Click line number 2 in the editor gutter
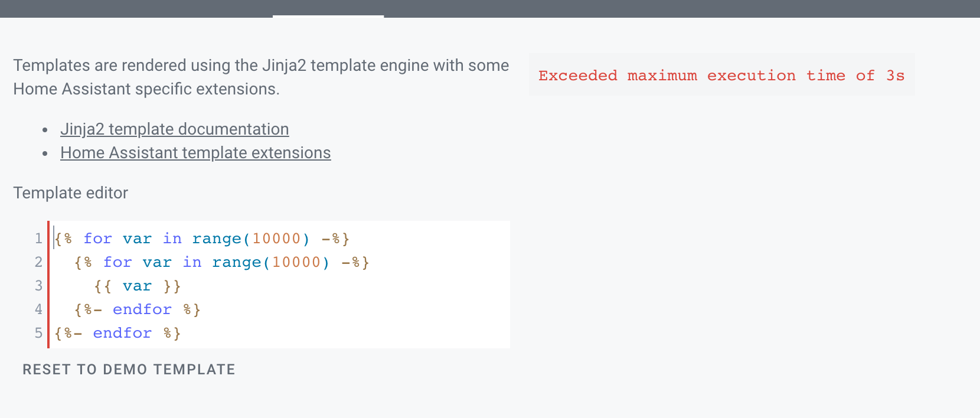 click(x=38, y=262)
